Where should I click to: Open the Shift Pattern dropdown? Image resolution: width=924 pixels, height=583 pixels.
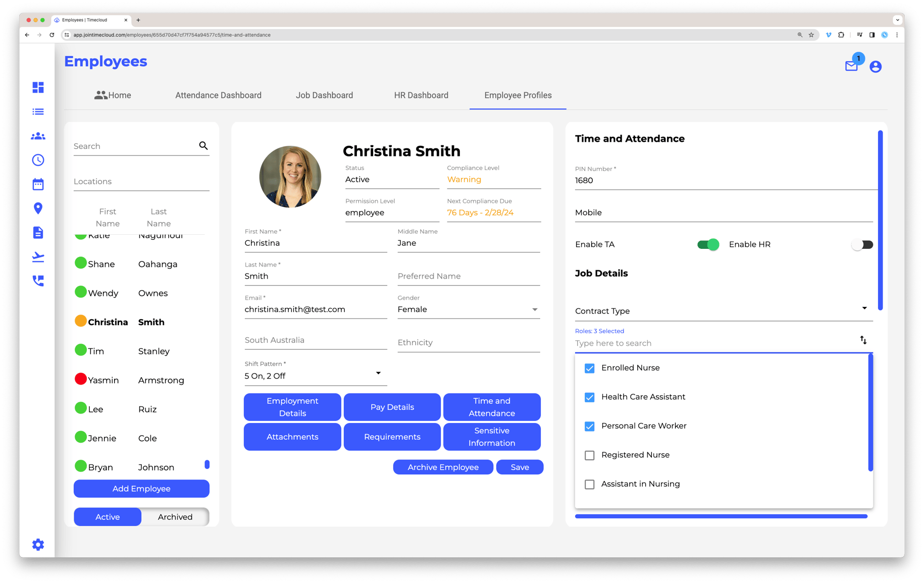378,374
